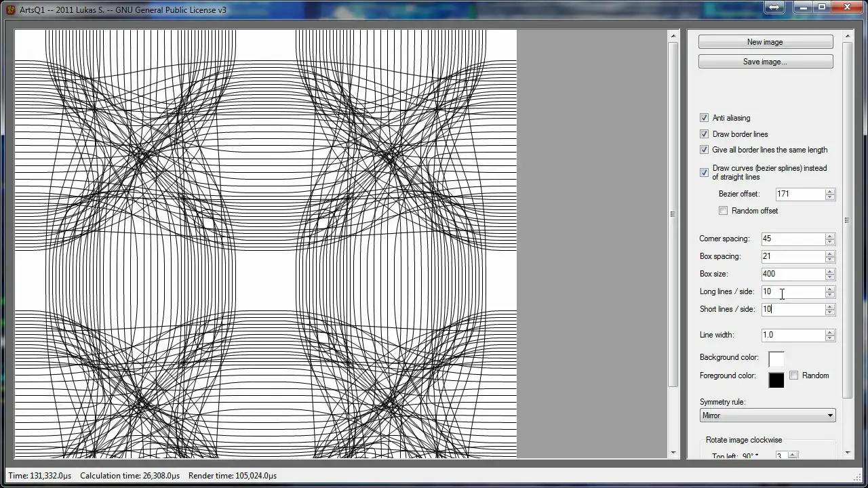The height and width of the screenshot is (488, 868).
Task: Increase Short lines / side count
Action: pos(830,306)
